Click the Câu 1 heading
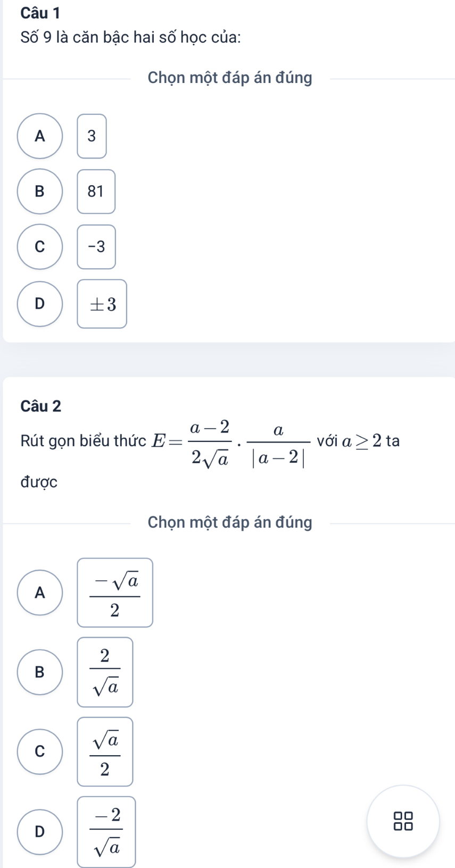Image resolution: width=455 pixels, height=868 pixels. 40,12
